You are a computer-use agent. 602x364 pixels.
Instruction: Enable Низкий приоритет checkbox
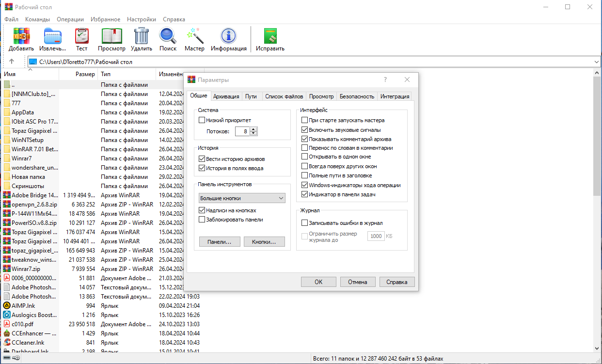coord(202,120)
